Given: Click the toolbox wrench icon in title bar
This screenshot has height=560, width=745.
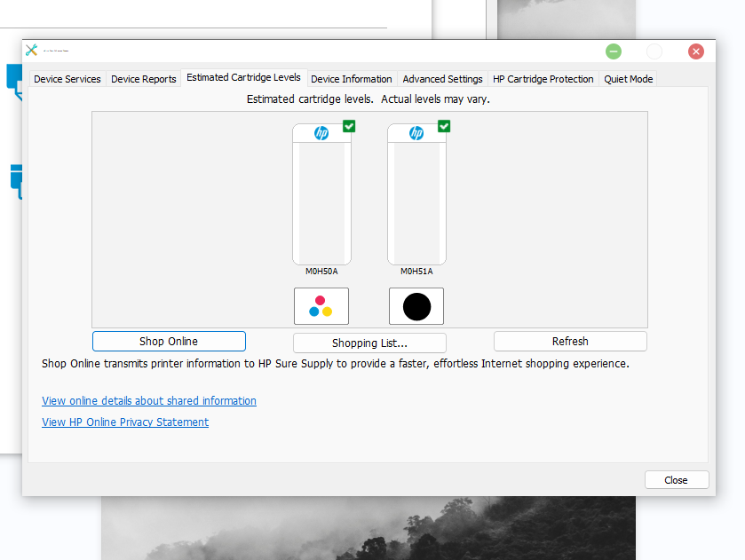Looking at the screenshot, I should [32, 50].
